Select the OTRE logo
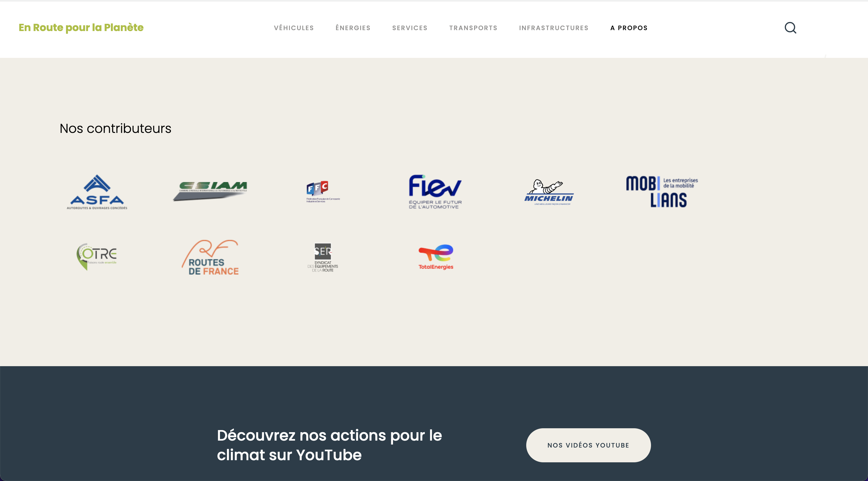This screenshot has width=868, height=481. (x=97, y=257)
